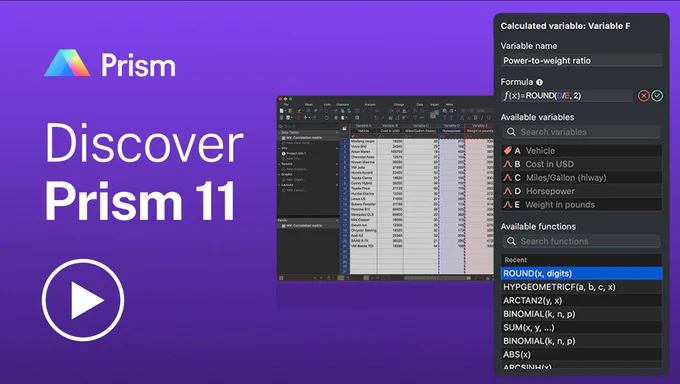This screenshot has height=384, width=680.
Task: Select the Variable B column header
Action: 390,125
